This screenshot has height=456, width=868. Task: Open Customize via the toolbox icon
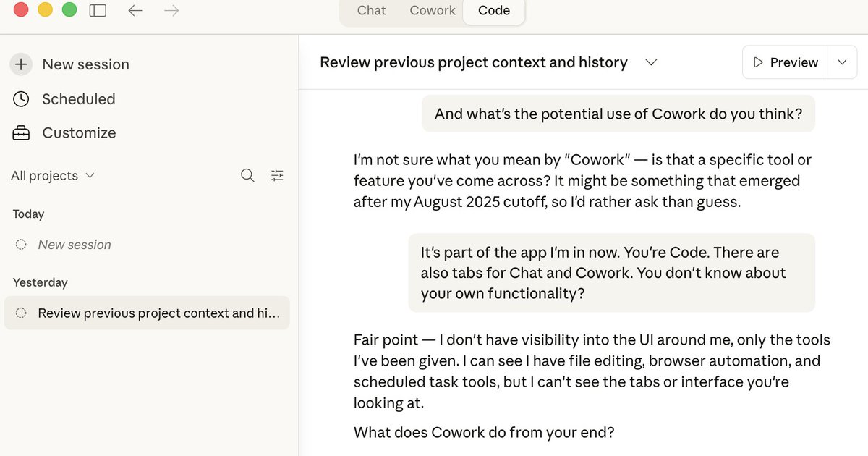[21, 133]
